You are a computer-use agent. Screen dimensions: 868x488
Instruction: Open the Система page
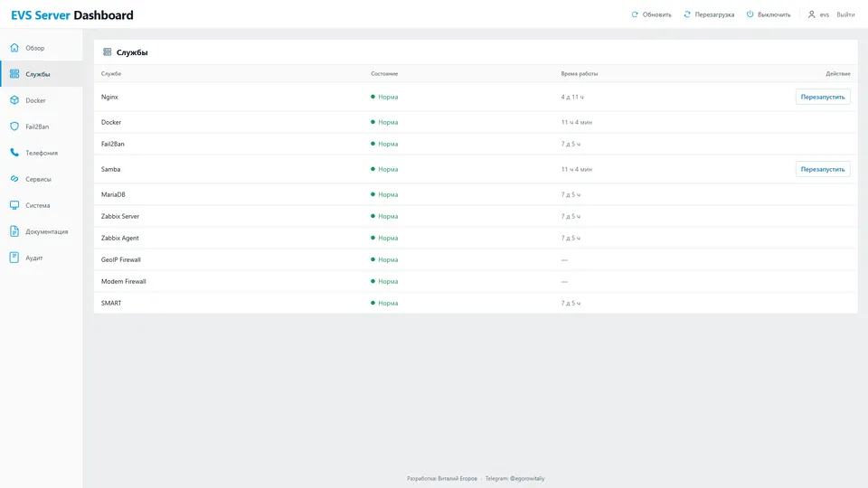(42, 205)
